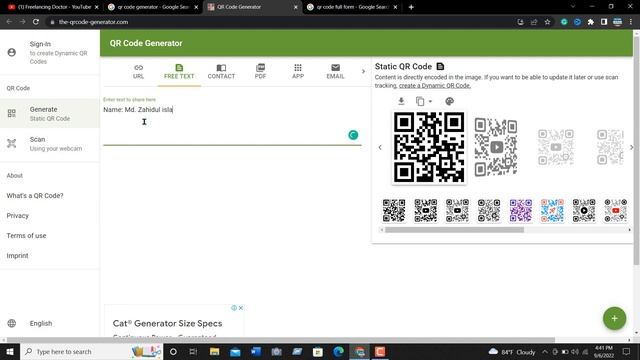Viewport: 640px width, 360px height.
Task: Open the Chrome three-dot menu
Action: pyautogui.click(x=631, y=22)
